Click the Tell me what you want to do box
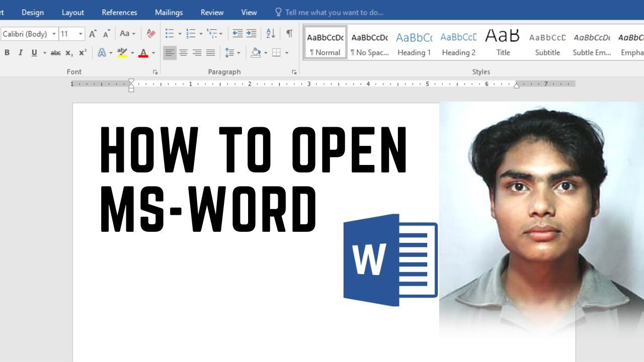This screenshot has width=644, height=362. click(x=330, y=13)
